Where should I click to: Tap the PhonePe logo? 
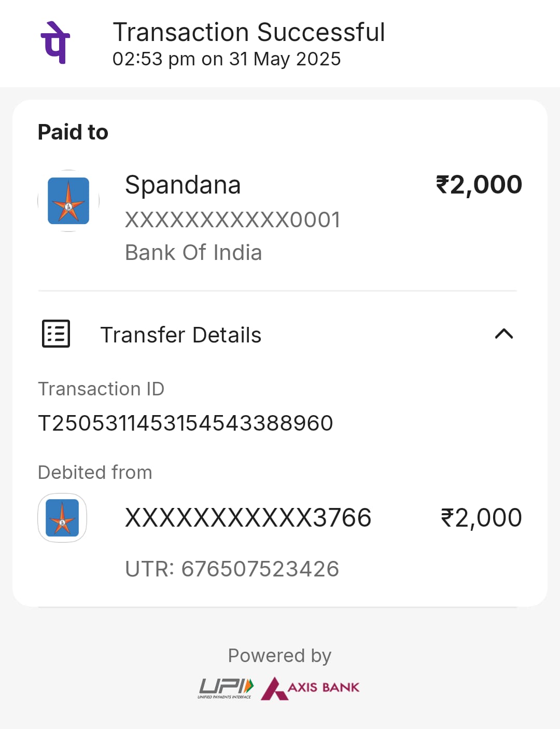pos(55,43)
